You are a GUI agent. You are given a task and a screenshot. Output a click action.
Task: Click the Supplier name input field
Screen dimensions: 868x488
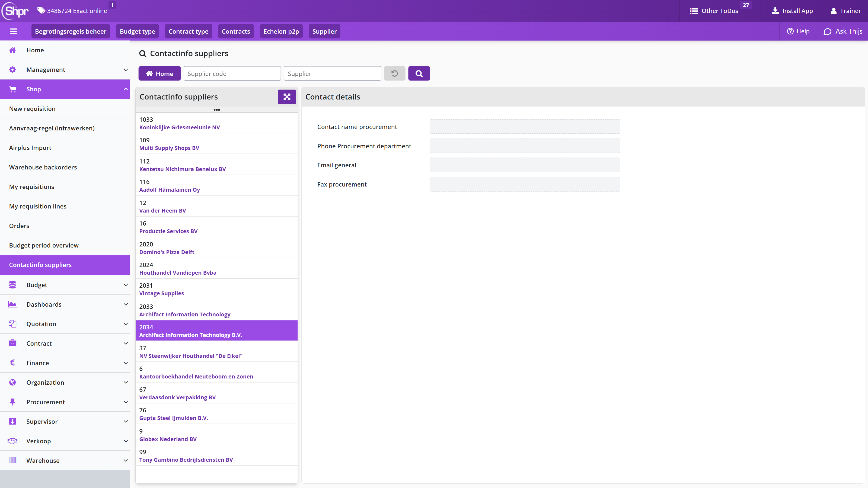[x=332, y=73]
